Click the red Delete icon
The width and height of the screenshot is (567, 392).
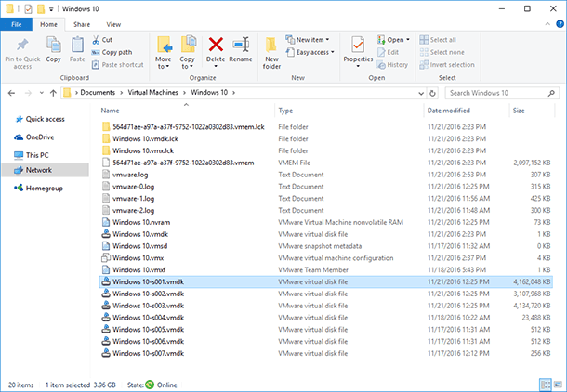(x=216, y=45)
